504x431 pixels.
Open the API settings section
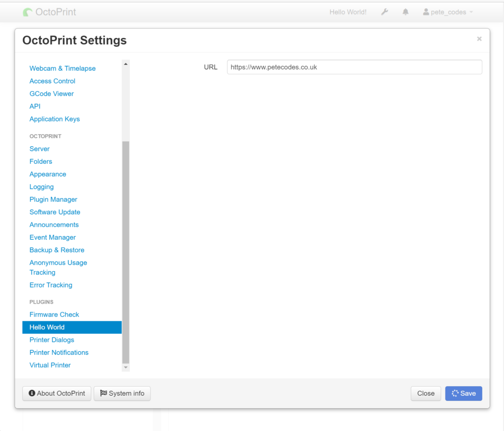tap(35, 106)
